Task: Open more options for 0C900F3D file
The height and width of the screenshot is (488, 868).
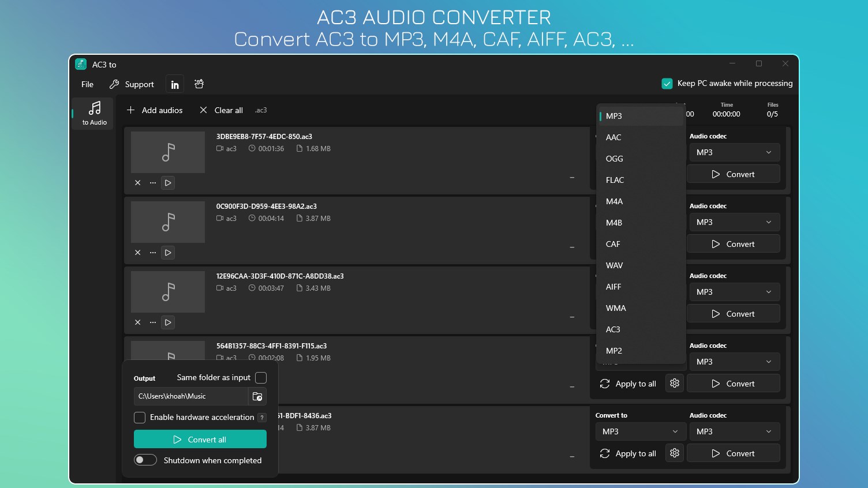Action: point(152,252)
